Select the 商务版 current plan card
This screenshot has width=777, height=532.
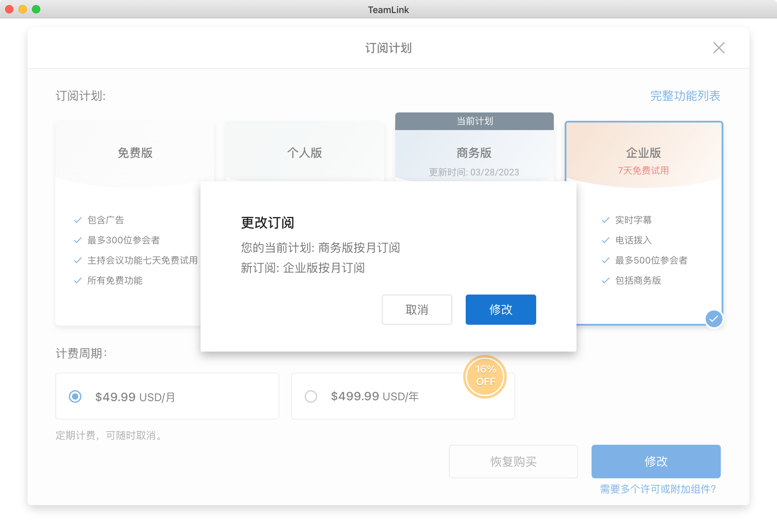coord(474,153)
